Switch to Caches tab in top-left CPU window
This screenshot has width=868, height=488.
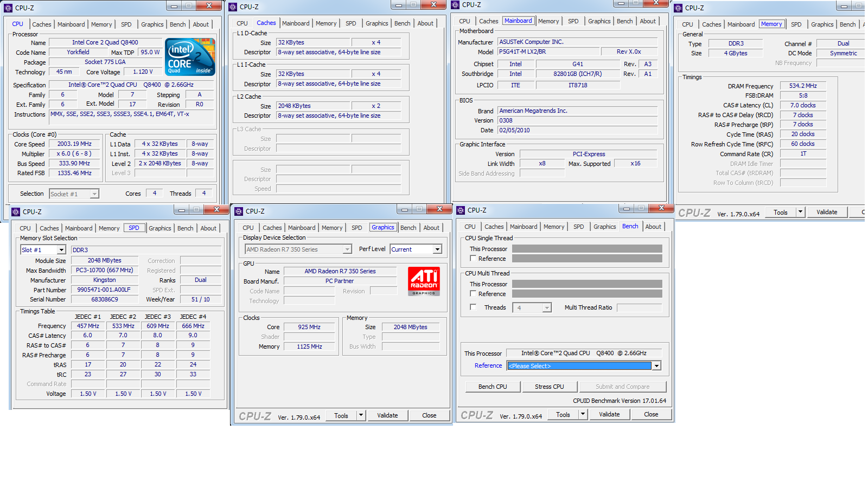coord(41,24)
